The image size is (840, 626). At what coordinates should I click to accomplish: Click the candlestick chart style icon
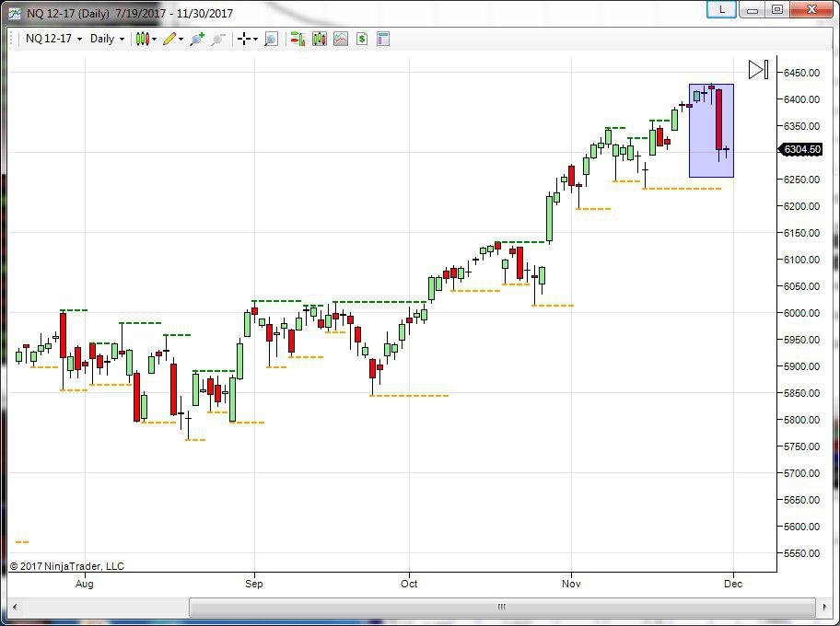pyautogui.click(x=142, y=39)
